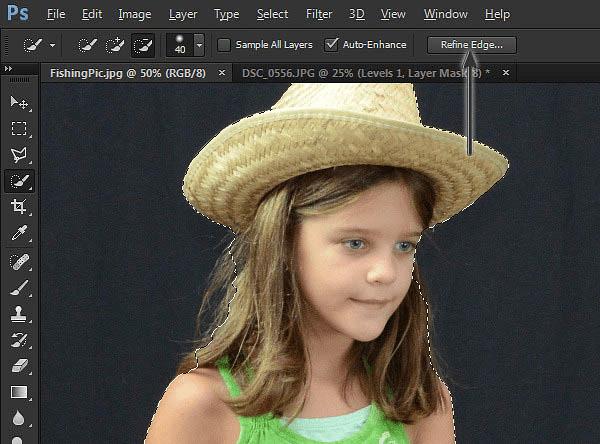
Task: Select the Rectangular Marquee tool
Action: (19, 129)
